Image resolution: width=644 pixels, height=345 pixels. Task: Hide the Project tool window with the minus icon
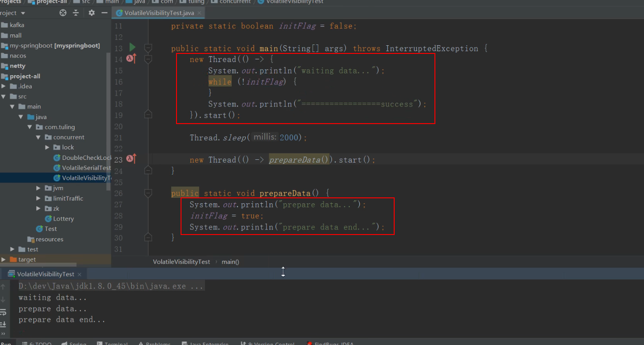(104, 13)
